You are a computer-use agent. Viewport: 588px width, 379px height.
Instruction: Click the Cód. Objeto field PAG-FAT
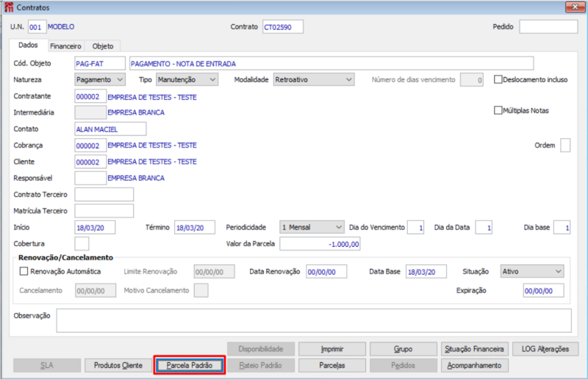(x=100, y=63)
